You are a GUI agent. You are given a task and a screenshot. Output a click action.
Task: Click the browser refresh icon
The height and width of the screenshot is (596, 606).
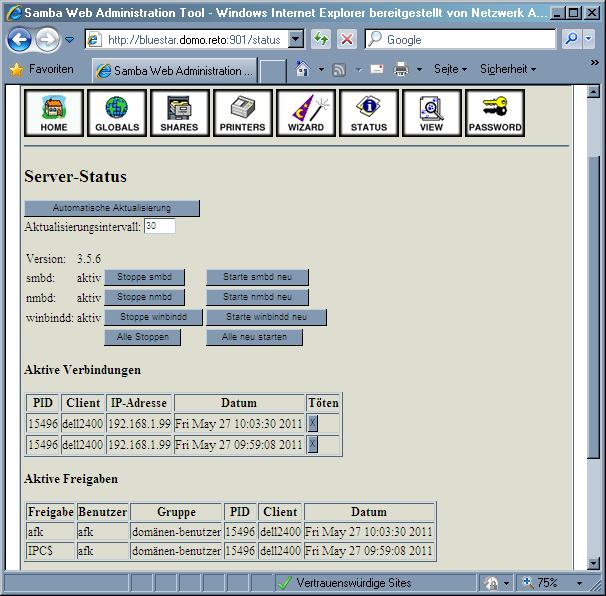321,39
